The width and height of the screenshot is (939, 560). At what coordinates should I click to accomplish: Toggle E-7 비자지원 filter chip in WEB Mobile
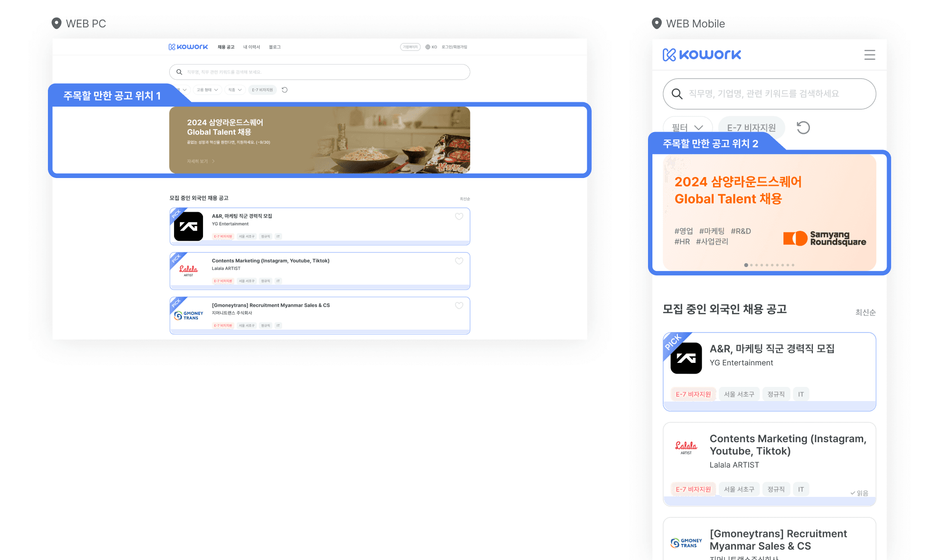coord(751,128)
